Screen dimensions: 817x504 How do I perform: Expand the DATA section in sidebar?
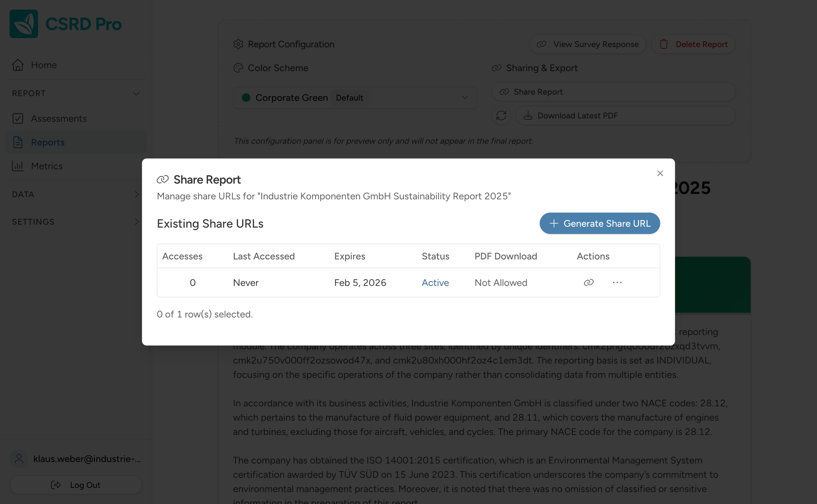click(x=136, y=194)
